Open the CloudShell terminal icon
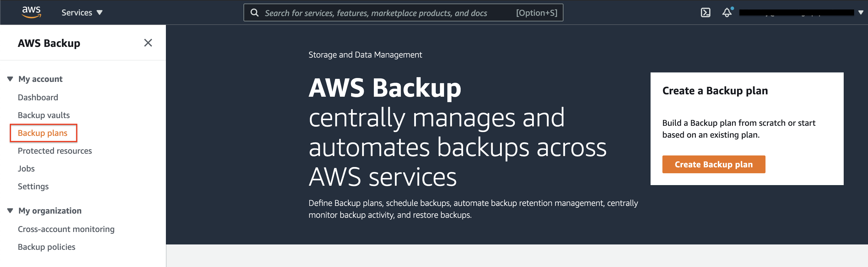868x267 pixels. (705, 12)
